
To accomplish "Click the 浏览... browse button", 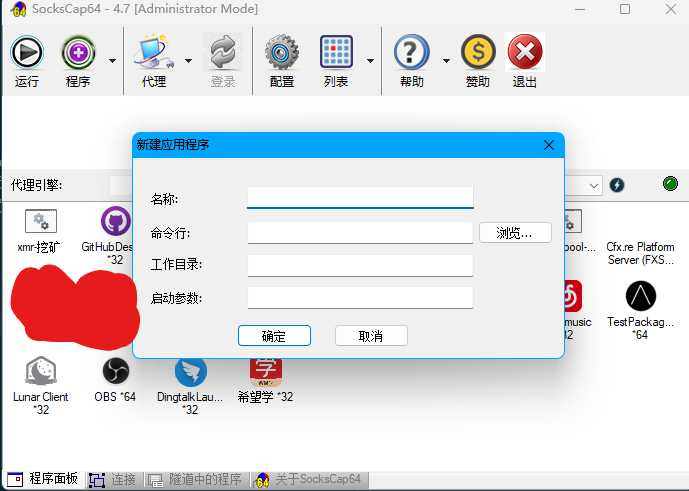I will [515, 233].
